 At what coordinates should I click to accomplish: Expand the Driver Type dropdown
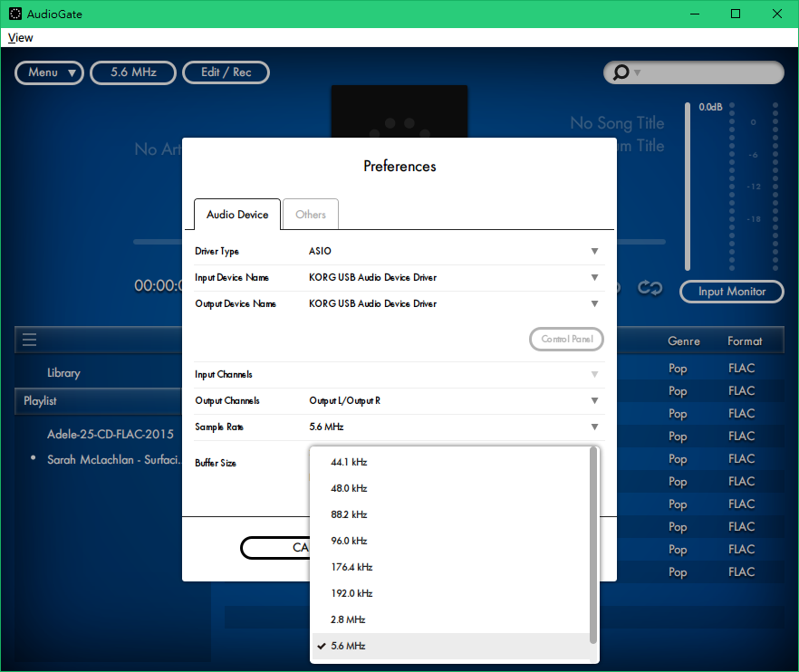click(x=594, y=251)
